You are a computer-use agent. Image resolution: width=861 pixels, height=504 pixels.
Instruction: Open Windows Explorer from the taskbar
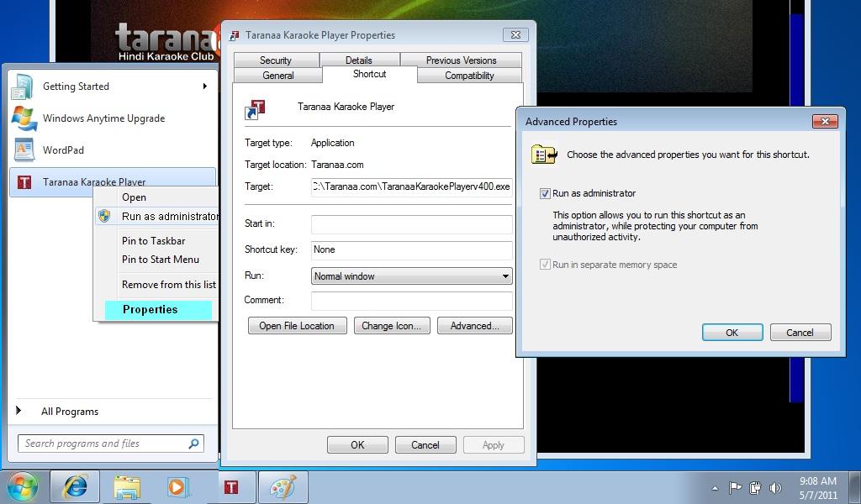click(126, 487)
